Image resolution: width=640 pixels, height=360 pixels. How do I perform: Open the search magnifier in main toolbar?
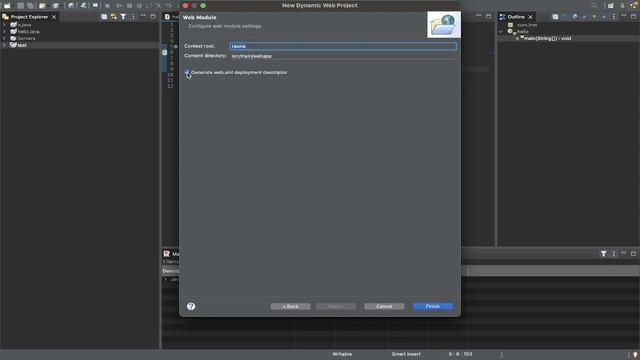[594, 6]
